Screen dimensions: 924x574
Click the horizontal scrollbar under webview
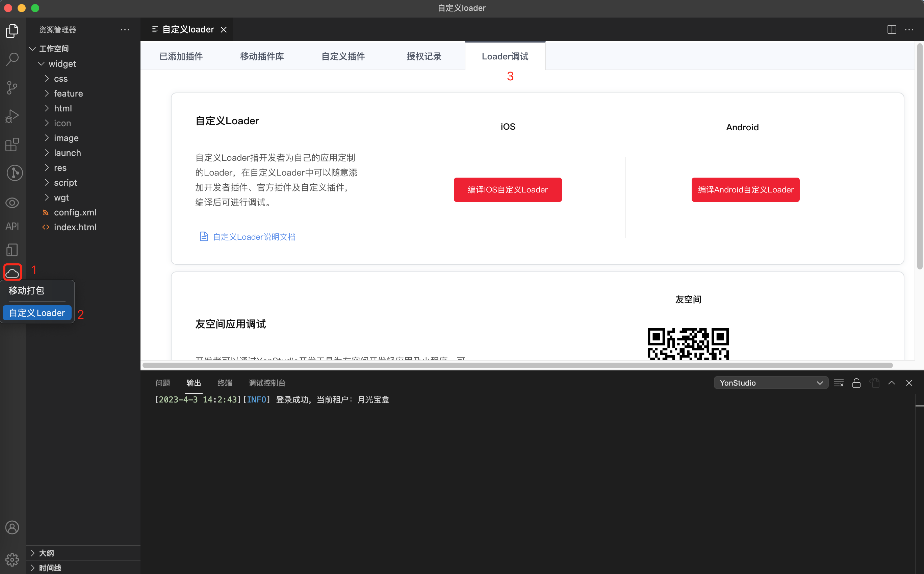coord(517,365)
